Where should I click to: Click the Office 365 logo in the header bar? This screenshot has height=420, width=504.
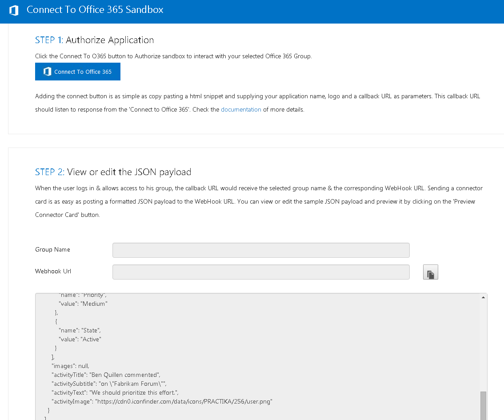tap(13, 10)
